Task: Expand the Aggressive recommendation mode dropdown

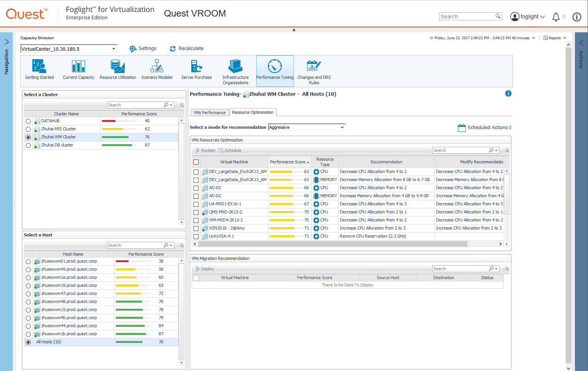Action: pos(307,127)
